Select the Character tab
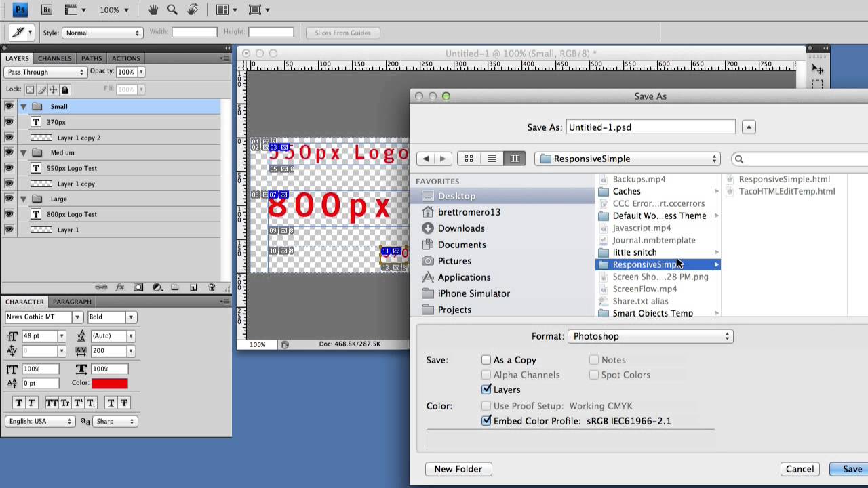The image size is (868, 488). click(24, 302)
